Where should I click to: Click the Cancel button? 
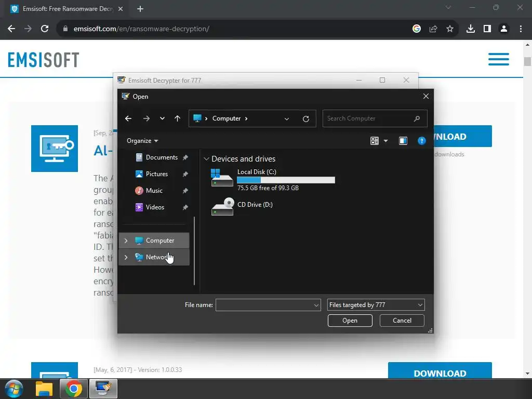402,321
